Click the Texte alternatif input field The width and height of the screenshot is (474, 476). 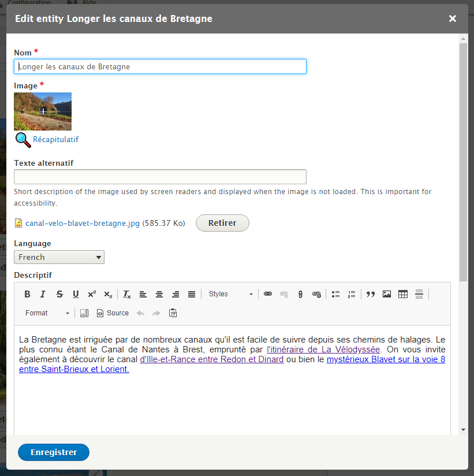point(160,177)
